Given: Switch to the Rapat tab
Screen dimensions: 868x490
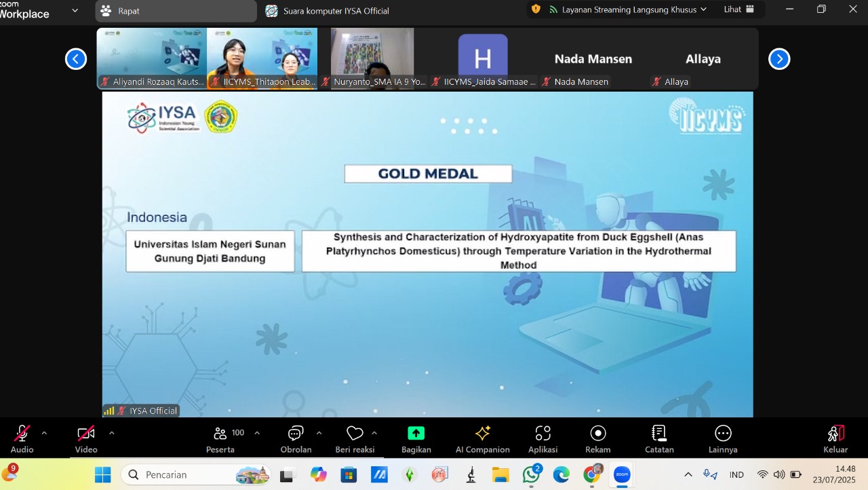Looking at the screenshot, I should point(129,11).
